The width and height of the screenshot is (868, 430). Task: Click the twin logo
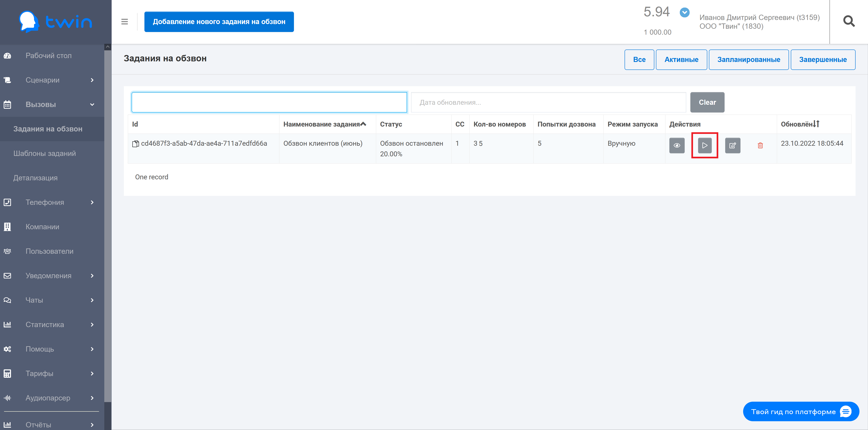click(56, 22)
